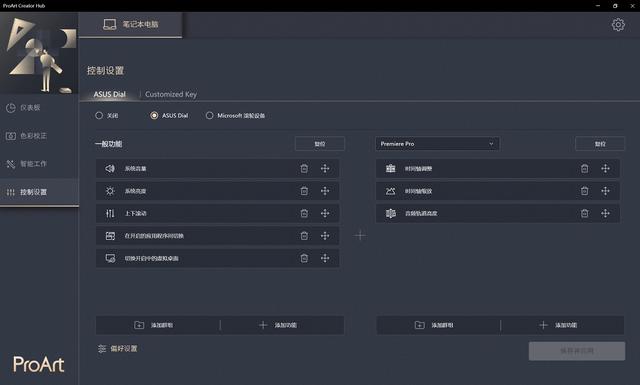The width and height of the screenshot is (640, 385).
Task: Open the Premiere Pro application dropdown
Action: click(437, 144)
